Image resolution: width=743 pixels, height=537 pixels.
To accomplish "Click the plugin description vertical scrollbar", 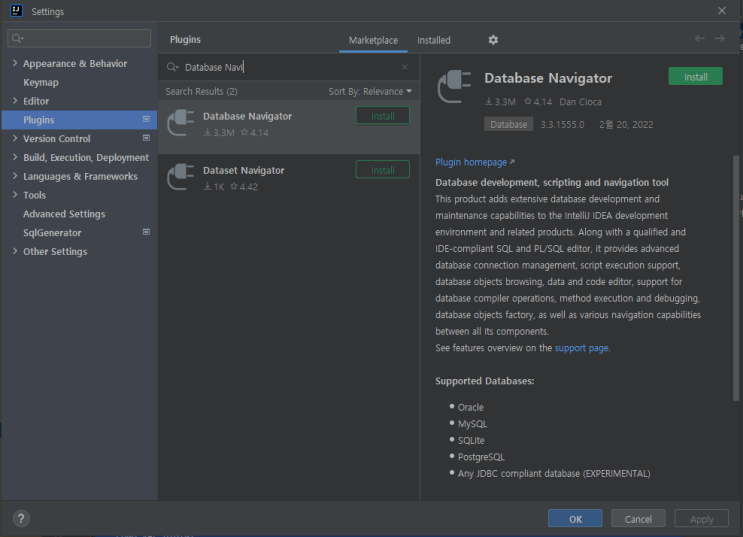I will [736, 278].
